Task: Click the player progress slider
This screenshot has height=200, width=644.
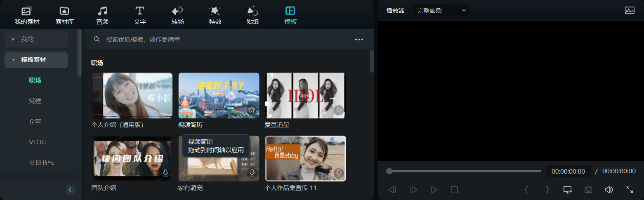Action: tap(464, 171)
